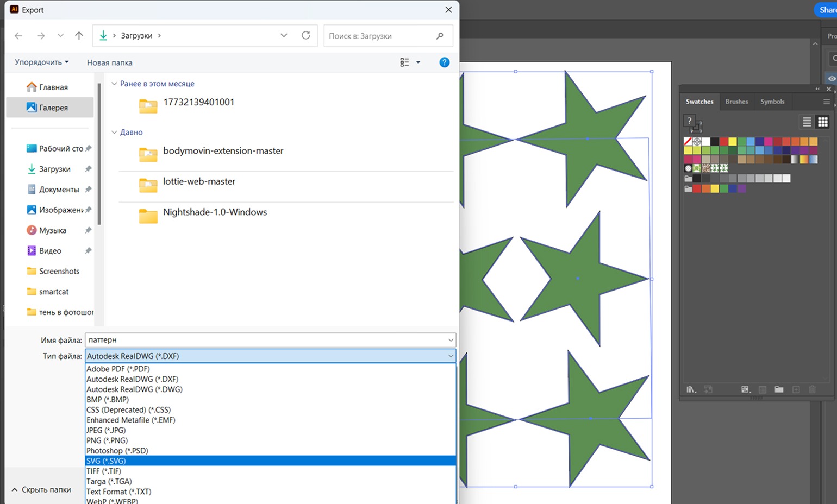
Task: Open view options dropdown arrow
Action: click(418, 62)
